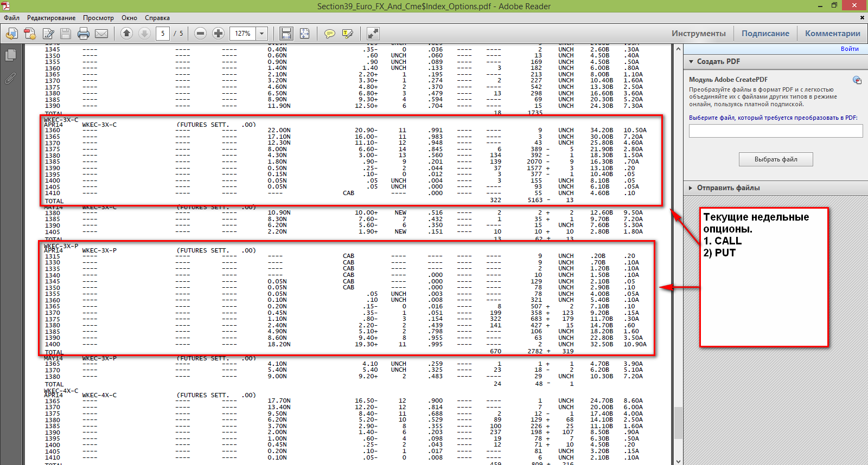Click the Fit width scrolling mode icon
The width and height of the screenshot is (868, 465).
click(286, 34)
